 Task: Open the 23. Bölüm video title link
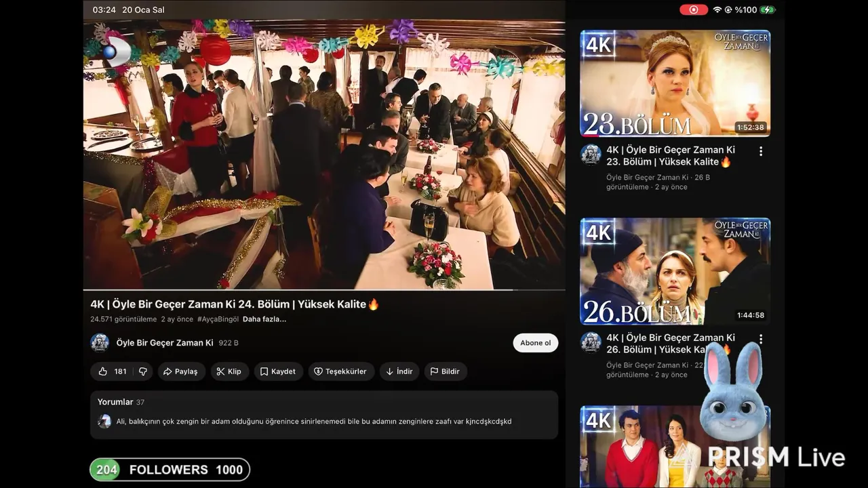coord(671,156)
